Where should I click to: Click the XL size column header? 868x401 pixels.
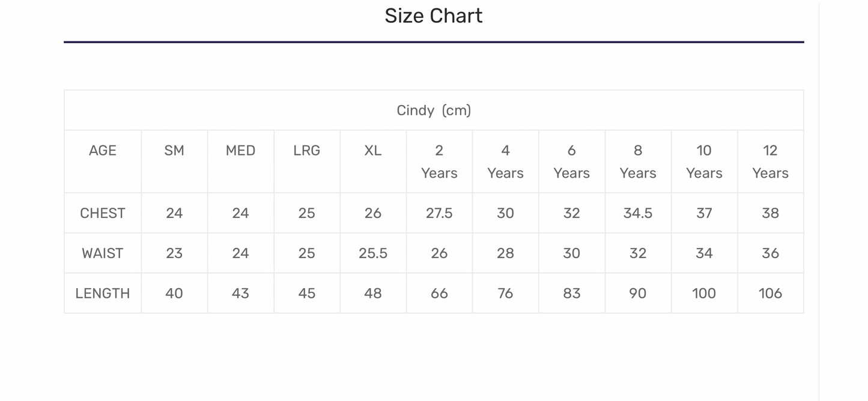(373, 151)
